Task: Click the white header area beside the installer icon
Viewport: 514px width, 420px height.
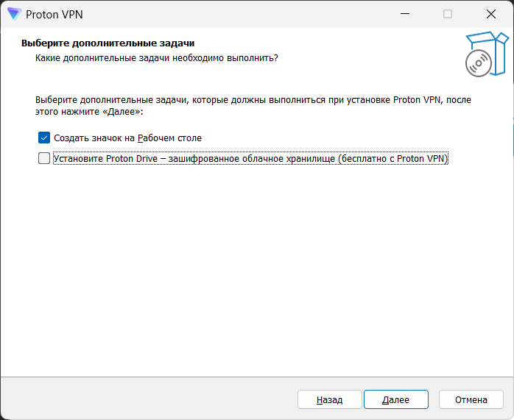Action: [368, 51]
